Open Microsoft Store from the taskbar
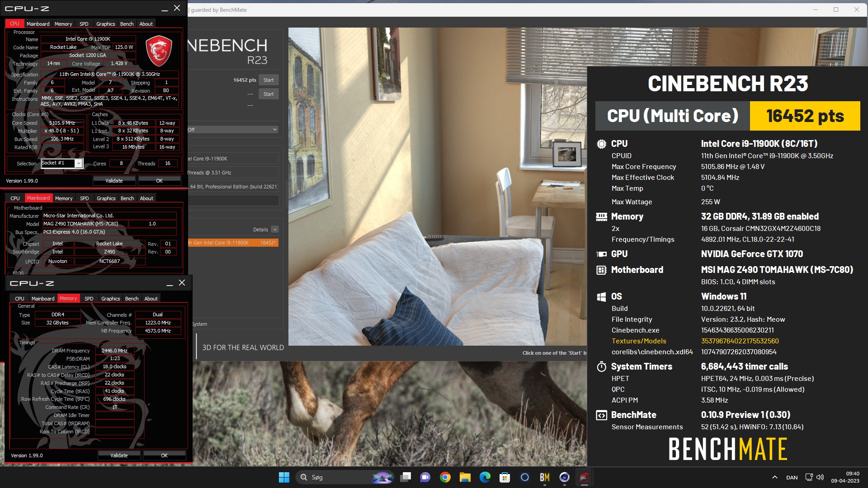 [505, 477]
